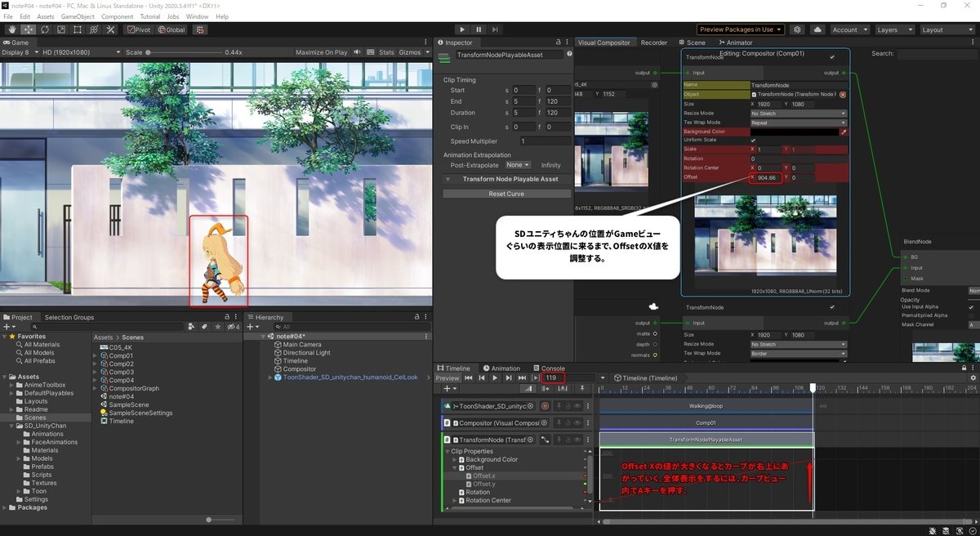Toggle Timeline Preview mode
This screenshot has width=980, height=536.
[448, 377]
